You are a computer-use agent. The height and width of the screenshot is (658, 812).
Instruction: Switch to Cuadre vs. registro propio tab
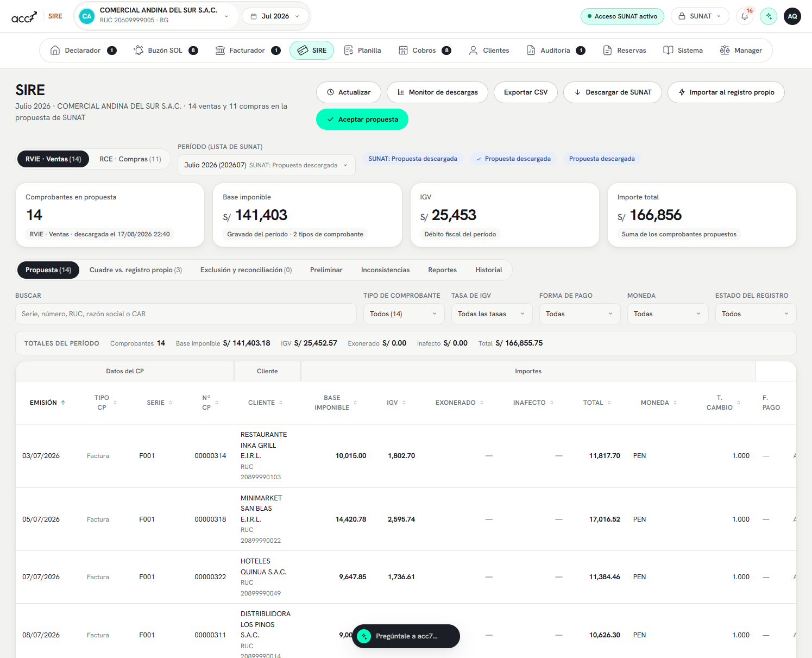tap(136, 270)
